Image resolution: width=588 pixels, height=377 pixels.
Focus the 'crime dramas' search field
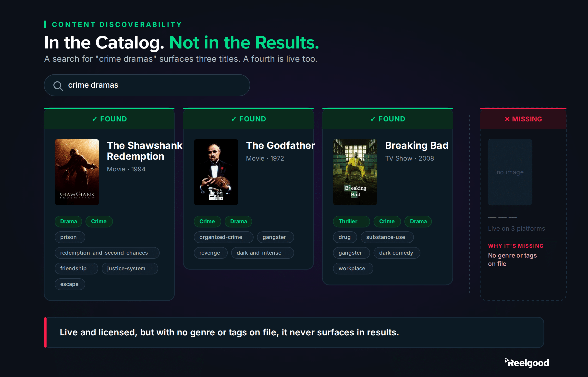click(x=147, y=85)
